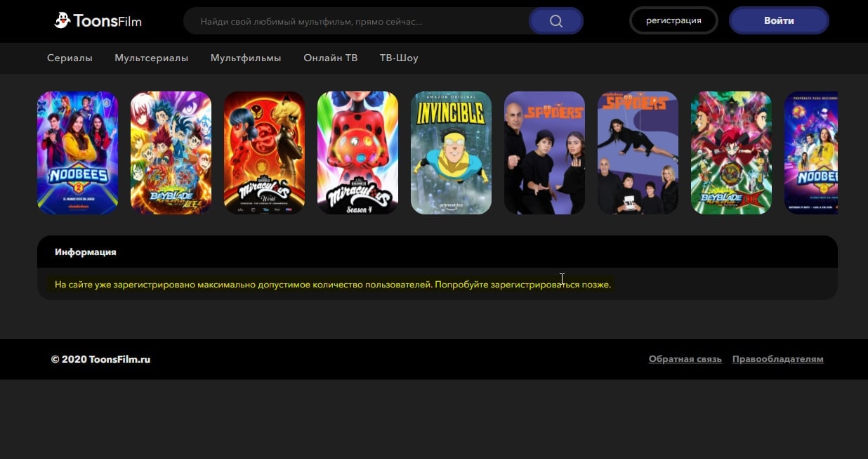Click the © 2020 ToonsFilm.ru copyright text
The image size is (868, 459).
(x=100, y=359)
